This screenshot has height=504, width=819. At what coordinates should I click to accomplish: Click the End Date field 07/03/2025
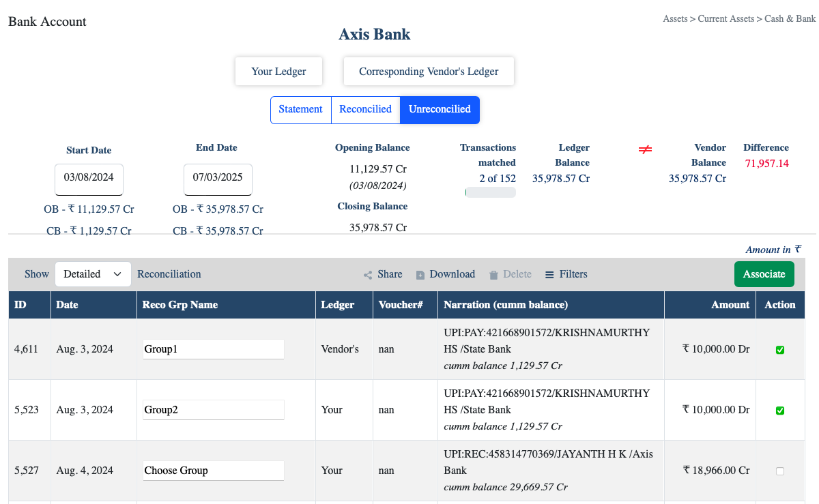pos(218,179)
